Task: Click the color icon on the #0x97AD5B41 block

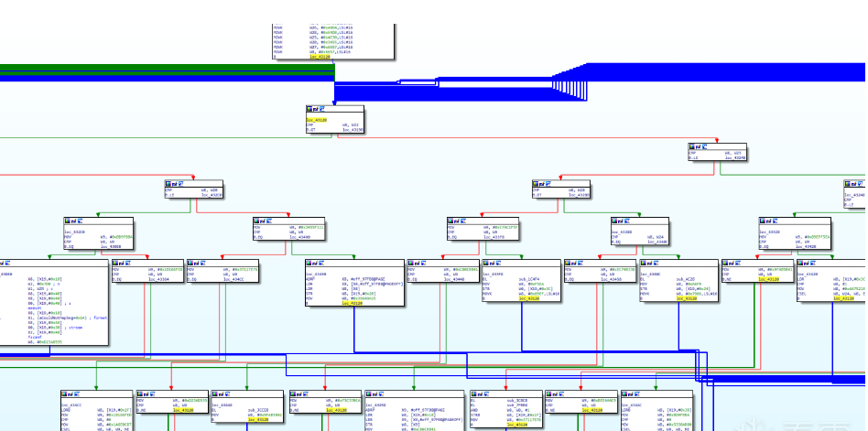Action: (x=724, y=263)
